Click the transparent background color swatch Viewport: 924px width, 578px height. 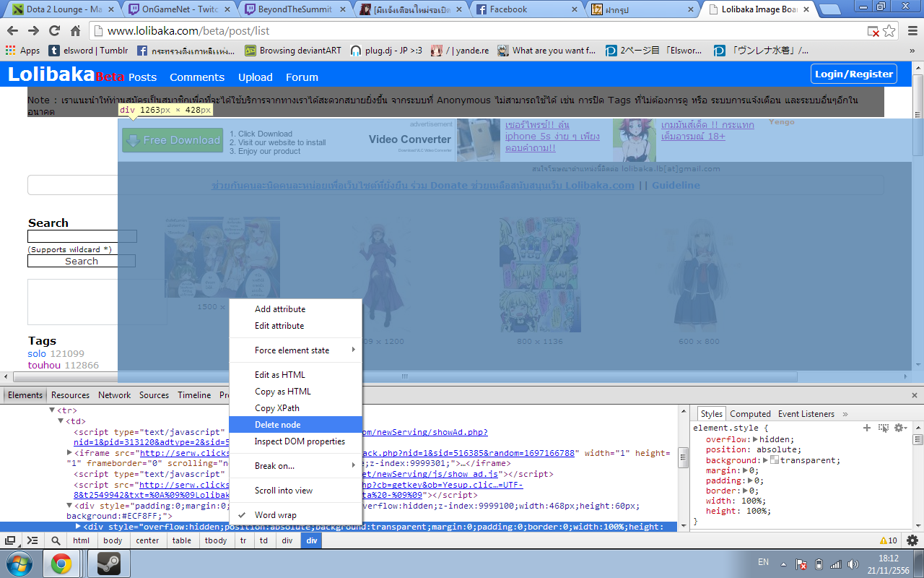tap(775, 460)
